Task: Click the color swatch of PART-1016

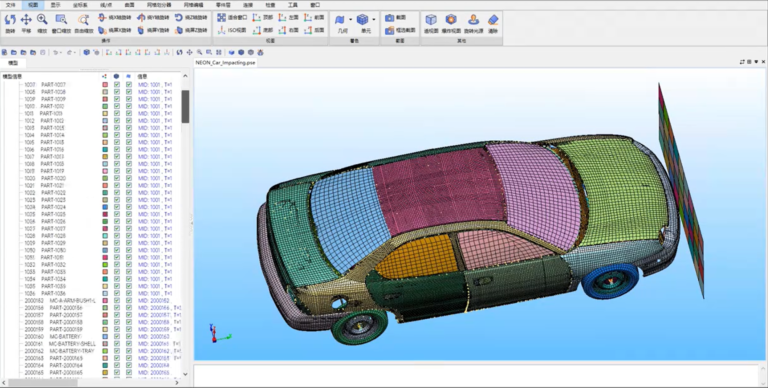Action: (x=105, y=149)
